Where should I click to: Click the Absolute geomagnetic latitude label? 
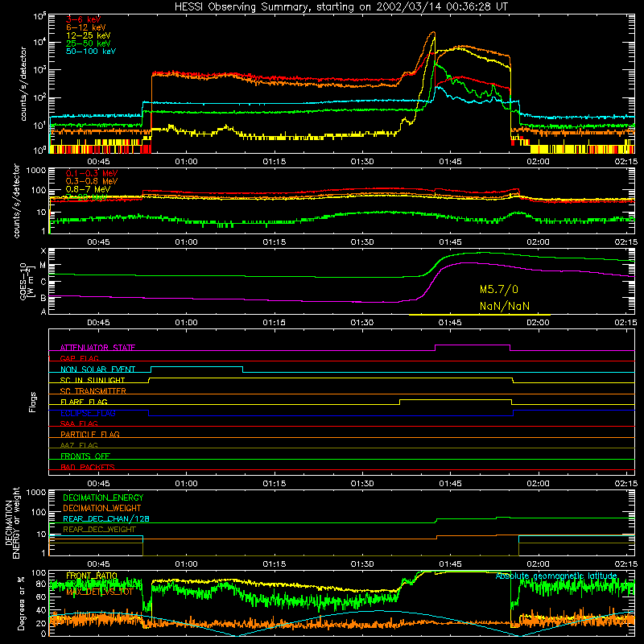click(556, 576)
